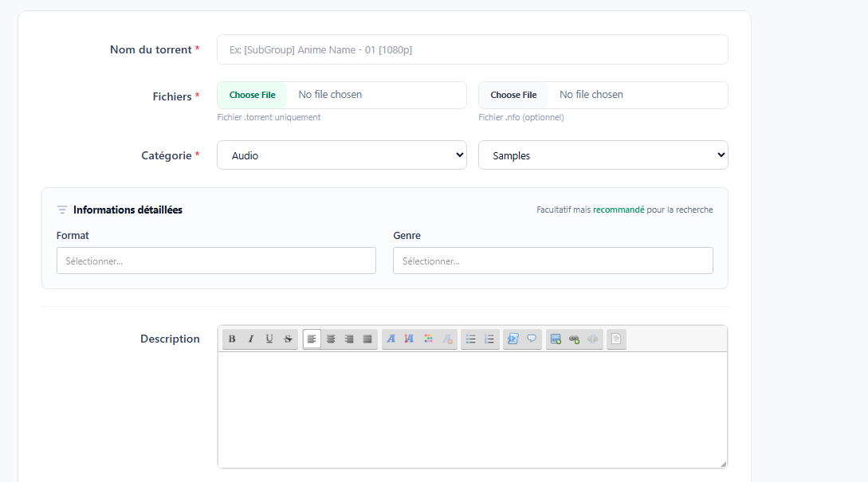The height and width of the screenshot is (482, 868).
Task: Justify the description text
Action: pyautogui.click(x=367, y=339)
